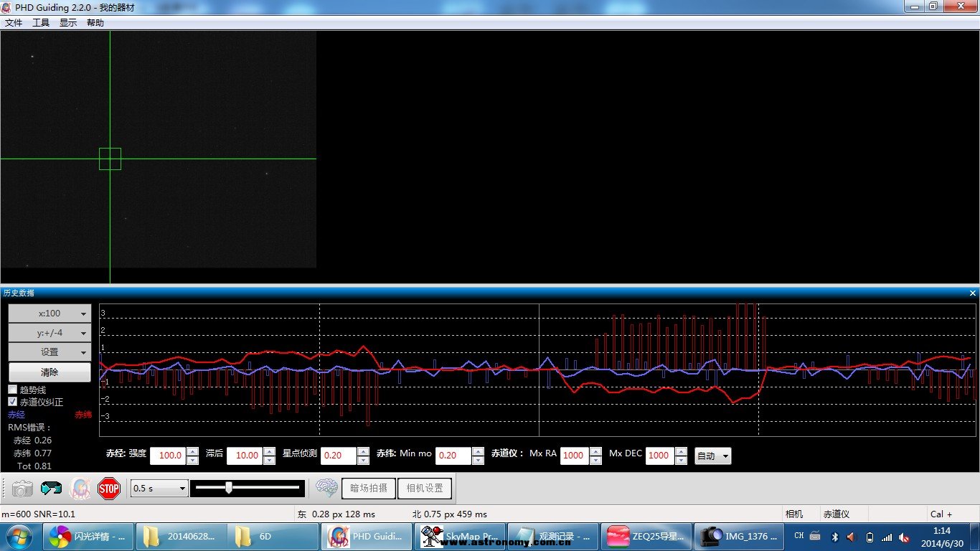980x551 pixels.
Task: Close the 历史数据 history graph panel
Action: click(973, 293)
